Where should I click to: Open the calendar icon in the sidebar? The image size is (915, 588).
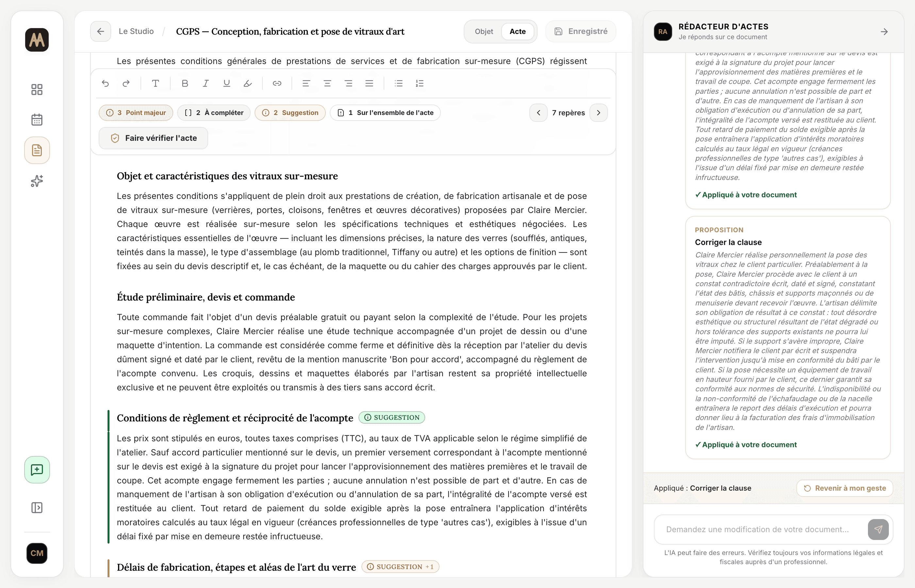click(x=37, y=120)
